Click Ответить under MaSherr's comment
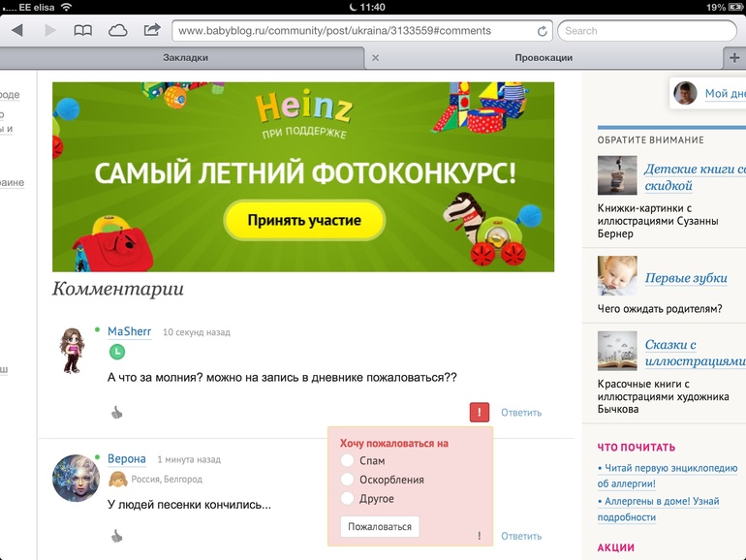Viewport: 746px width, 560px height. coord(521,413)
